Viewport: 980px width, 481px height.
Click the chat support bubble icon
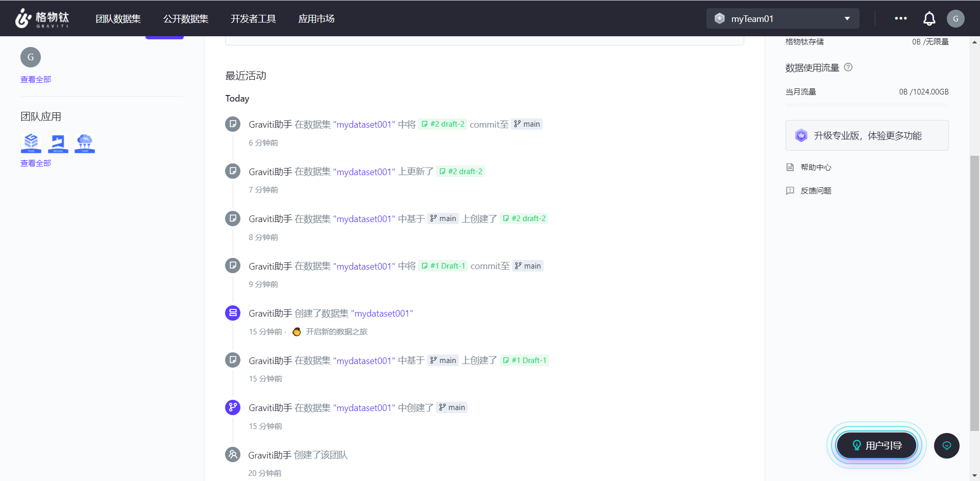tap(947, 446)
